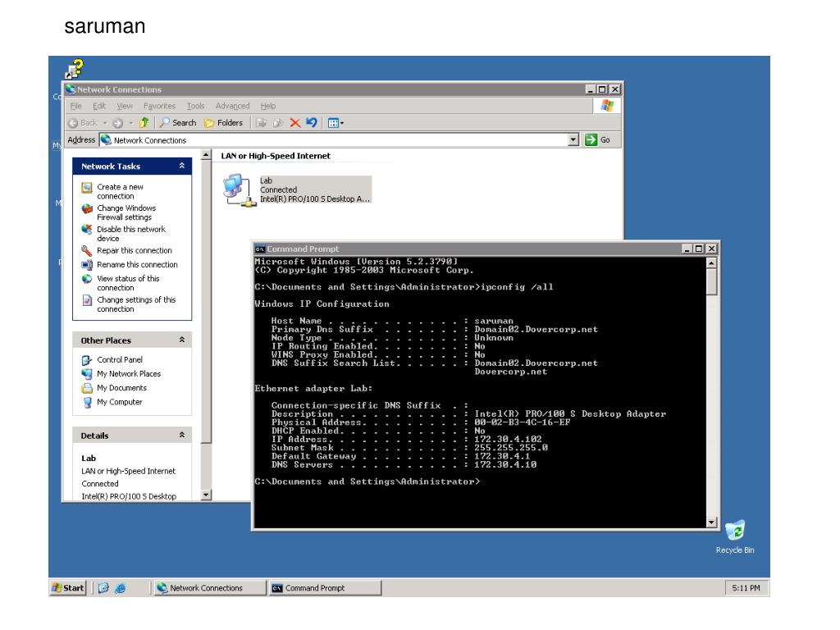The image size is (840, 630).
Task: Open the Help menu
Action: click(x=268, y=106)
